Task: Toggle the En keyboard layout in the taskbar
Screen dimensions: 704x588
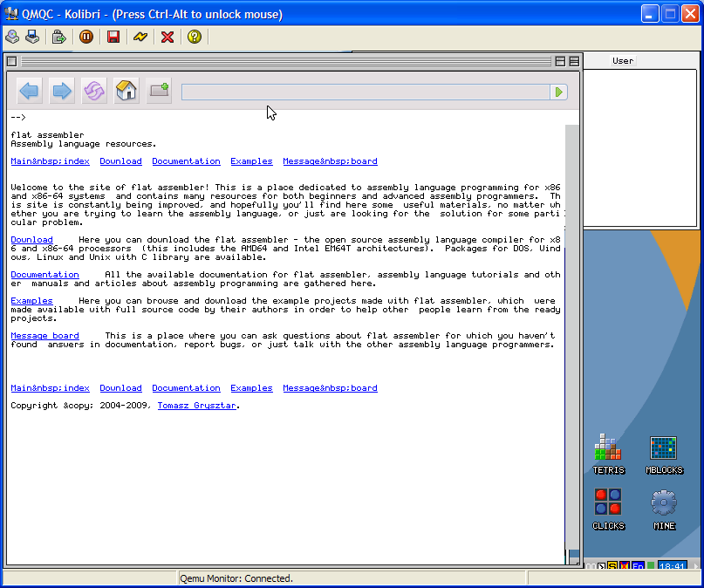Action: coord(636,565)
